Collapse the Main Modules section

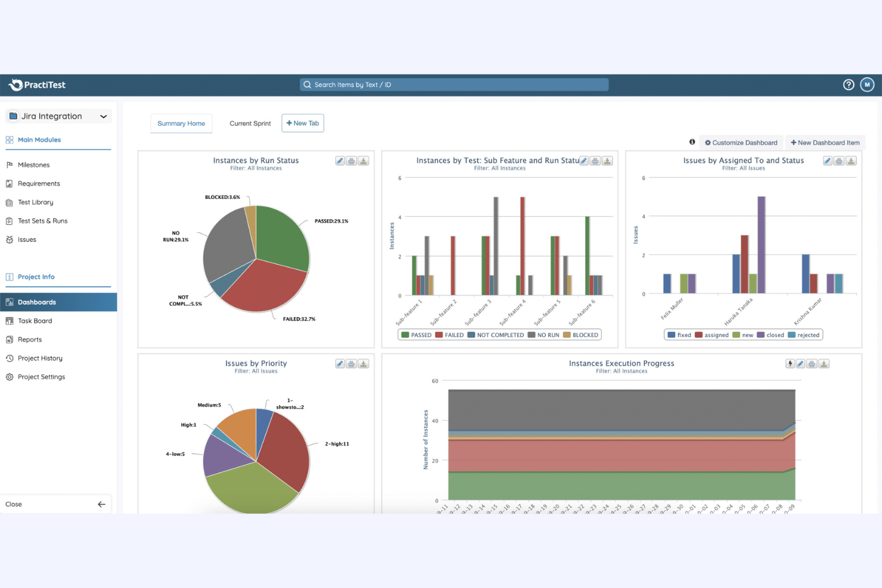[39, 139]
